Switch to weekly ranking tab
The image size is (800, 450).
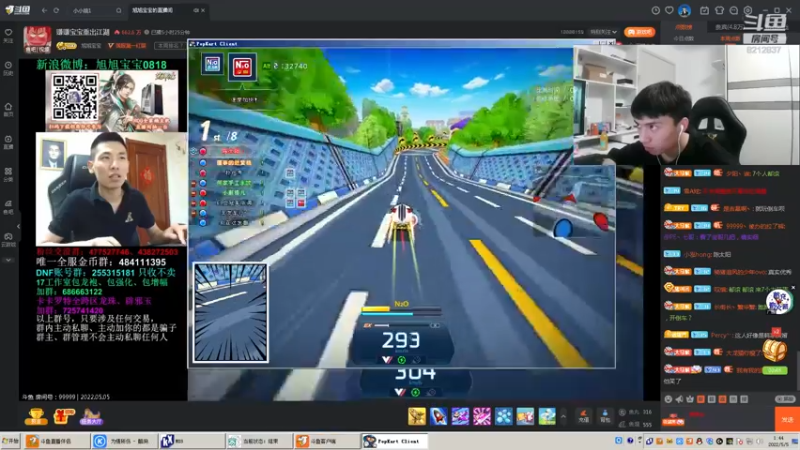tap(730, 39)
